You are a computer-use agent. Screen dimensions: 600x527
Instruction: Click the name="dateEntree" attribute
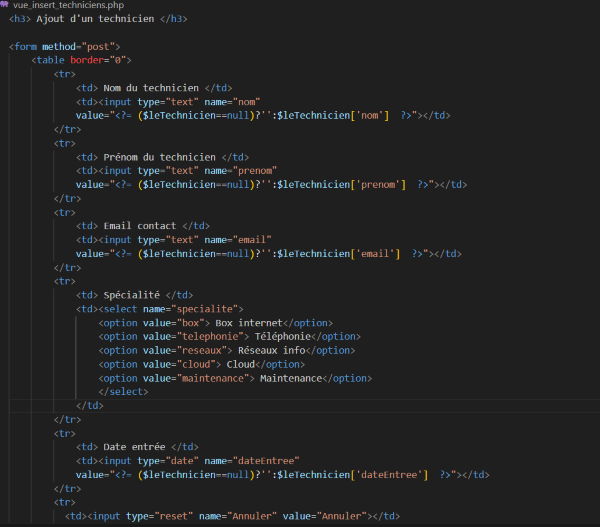(252, 461)
